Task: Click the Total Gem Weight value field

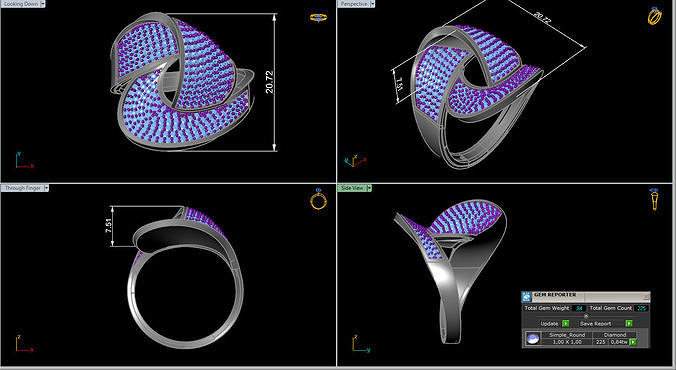Action: coord(579,308)
